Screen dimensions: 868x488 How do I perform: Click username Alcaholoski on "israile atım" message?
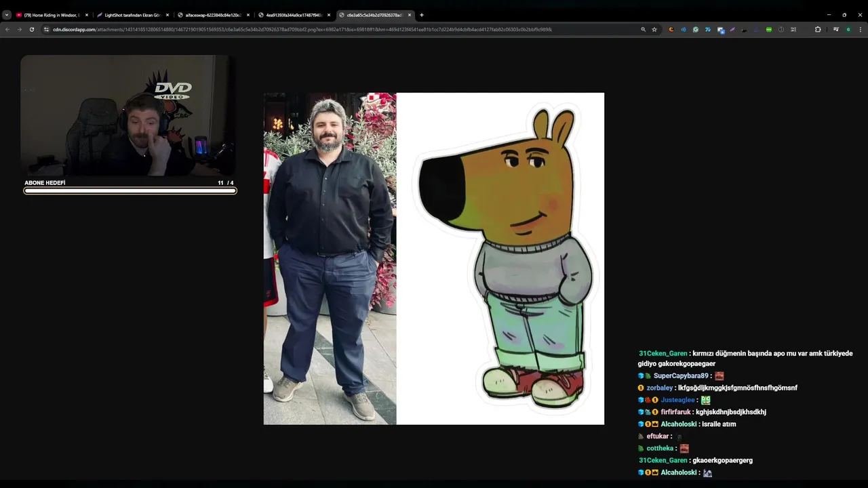click(x=679, y=424)
